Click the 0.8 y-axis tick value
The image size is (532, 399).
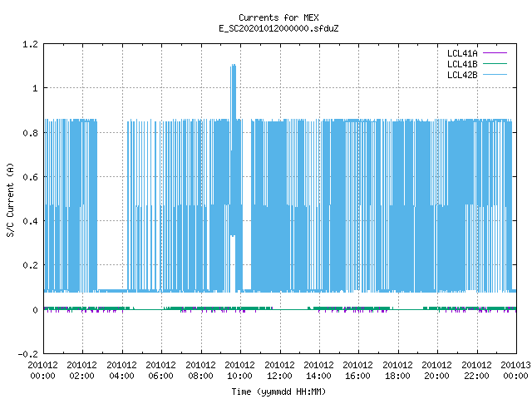[x=30, y=133]
